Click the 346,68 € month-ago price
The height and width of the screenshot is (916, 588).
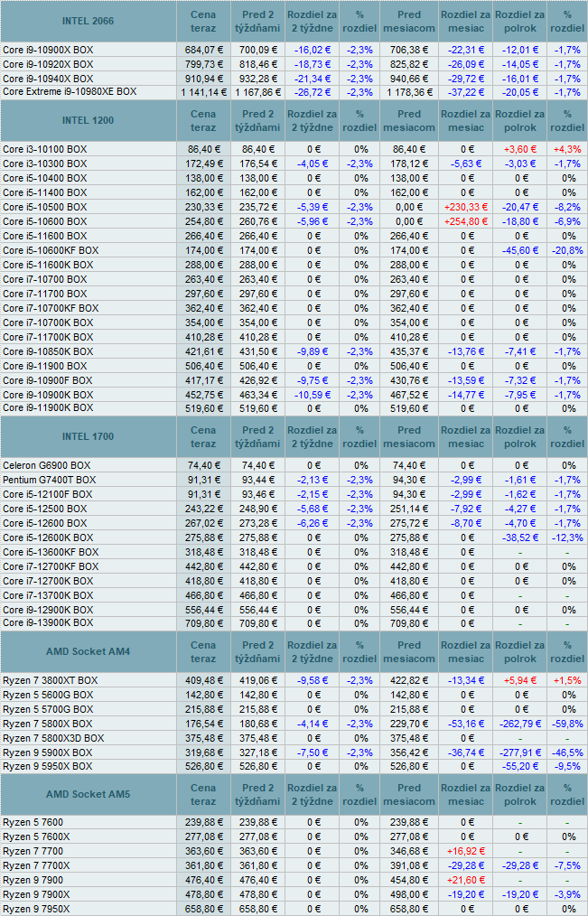[x=409, y=851]
